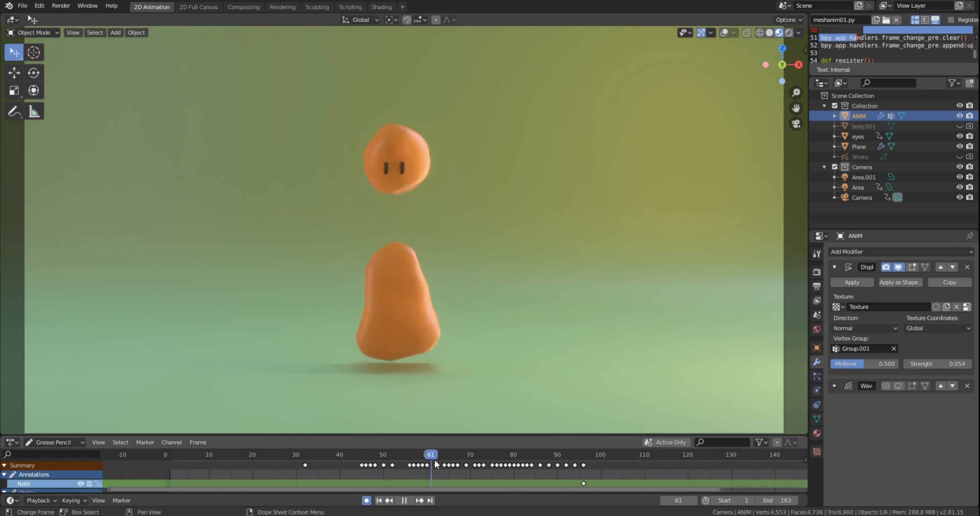Uncheck the Camera collection checkbox

tap(835, 167)
